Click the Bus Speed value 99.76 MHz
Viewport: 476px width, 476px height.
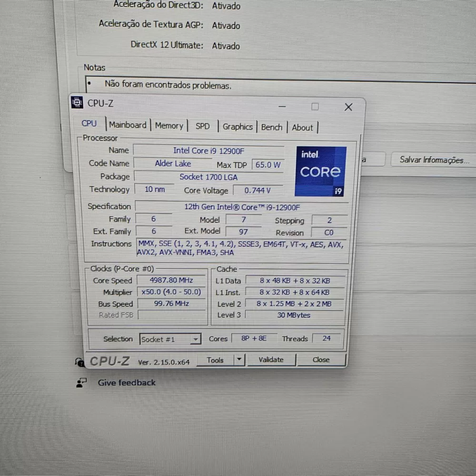pyautogui.click(x=171, y=304)
